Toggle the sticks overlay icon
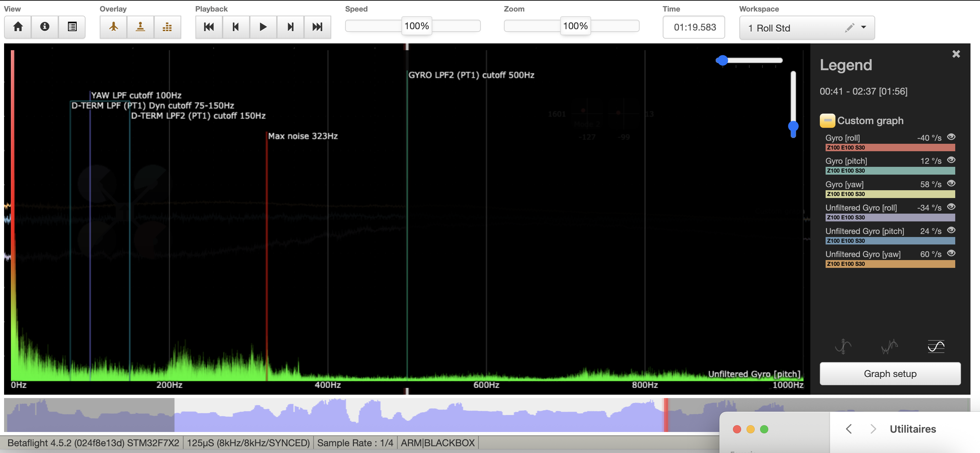Screen dimensions: 980x453 point(140,26)
